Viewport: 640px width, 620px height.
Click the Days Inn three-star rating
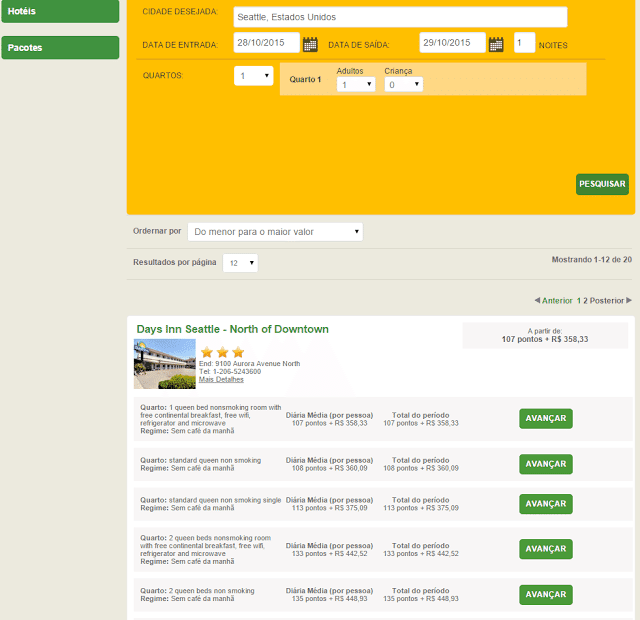tap(222, 352)
